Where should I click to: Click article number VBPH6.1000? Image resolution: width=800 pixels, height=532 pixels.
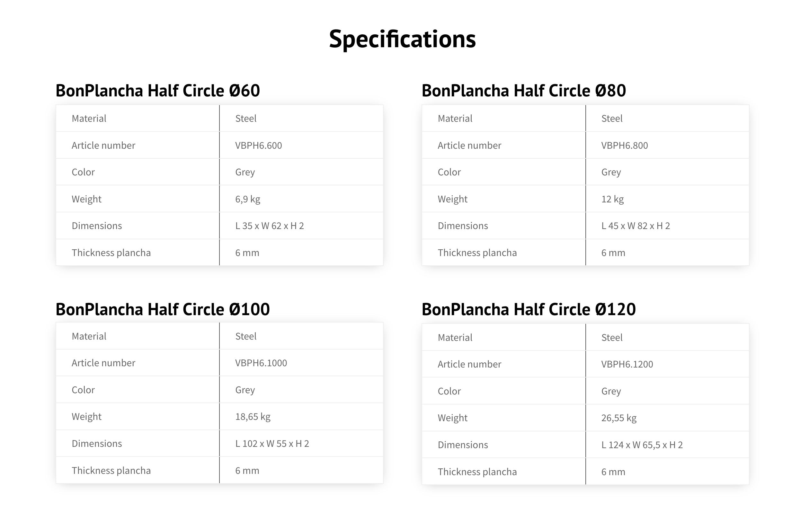(261, 363)
